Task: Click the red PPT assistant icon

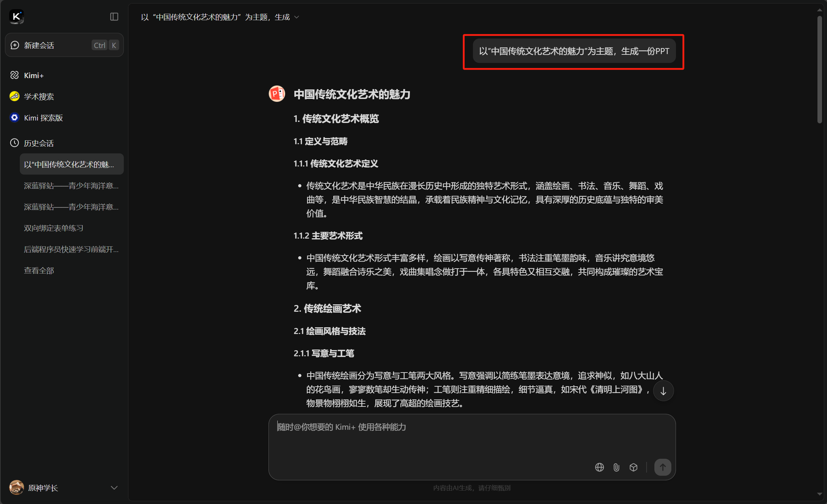Action: (277, 94)
